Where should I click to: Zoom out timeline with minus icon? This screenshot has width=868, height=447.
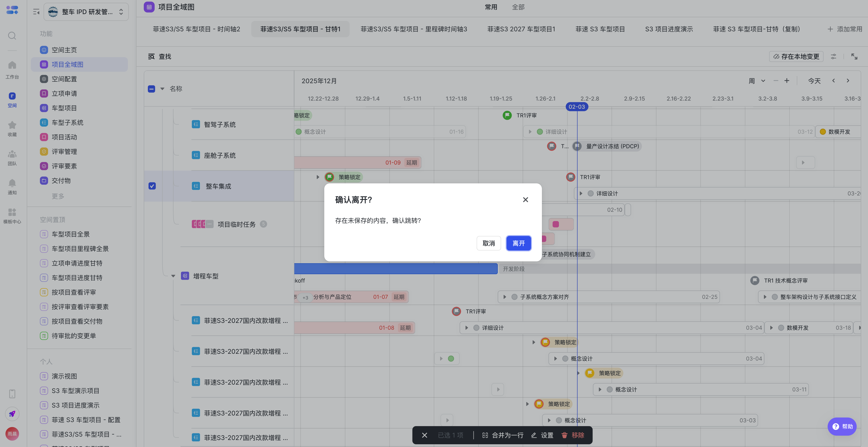(776, 81)
